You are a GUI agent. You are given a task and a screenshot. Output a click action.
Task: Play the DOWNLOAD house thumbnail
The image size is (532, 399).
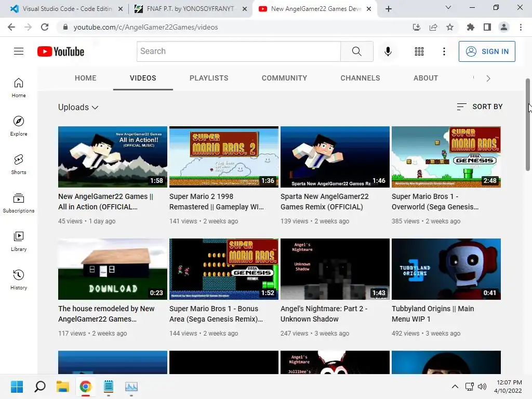point(113,269)
